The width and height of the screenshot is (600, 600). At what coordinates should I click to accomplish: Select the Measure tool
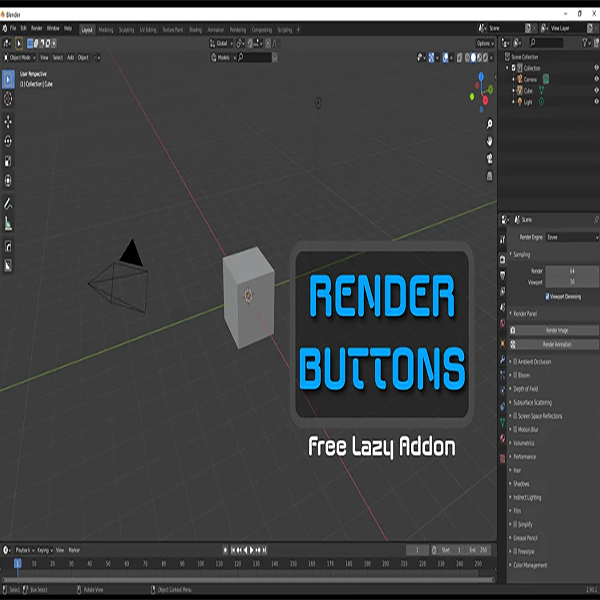8,223
